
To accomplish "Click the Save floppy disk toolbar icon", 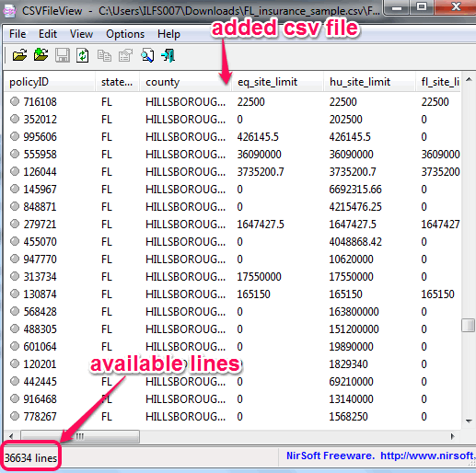I will [63, 56].
